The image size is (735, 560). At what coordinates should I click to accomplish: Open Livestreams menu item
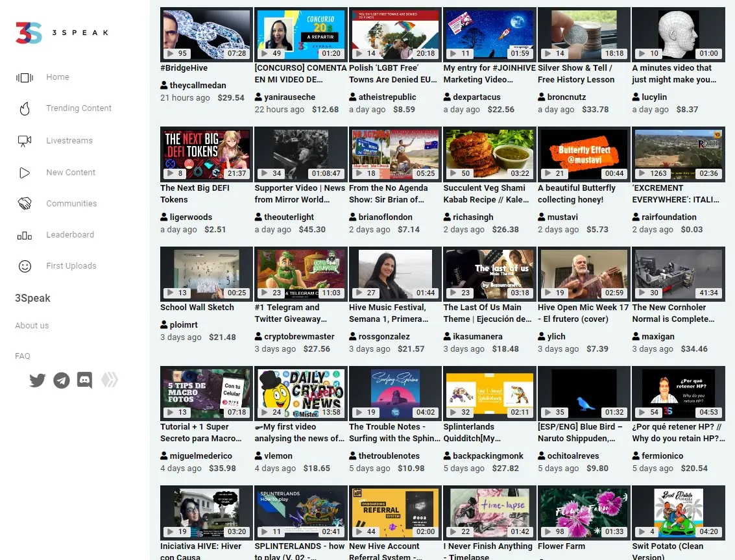[69, 141]
